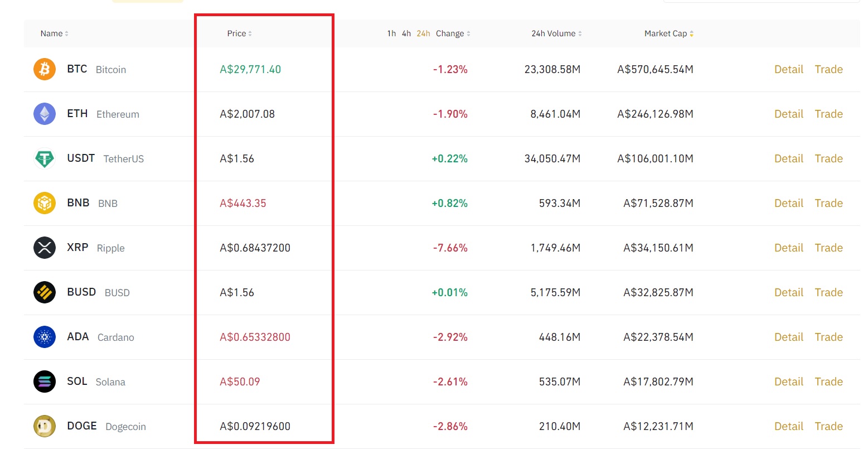Click the XRP ticker name

click(77, 247)
